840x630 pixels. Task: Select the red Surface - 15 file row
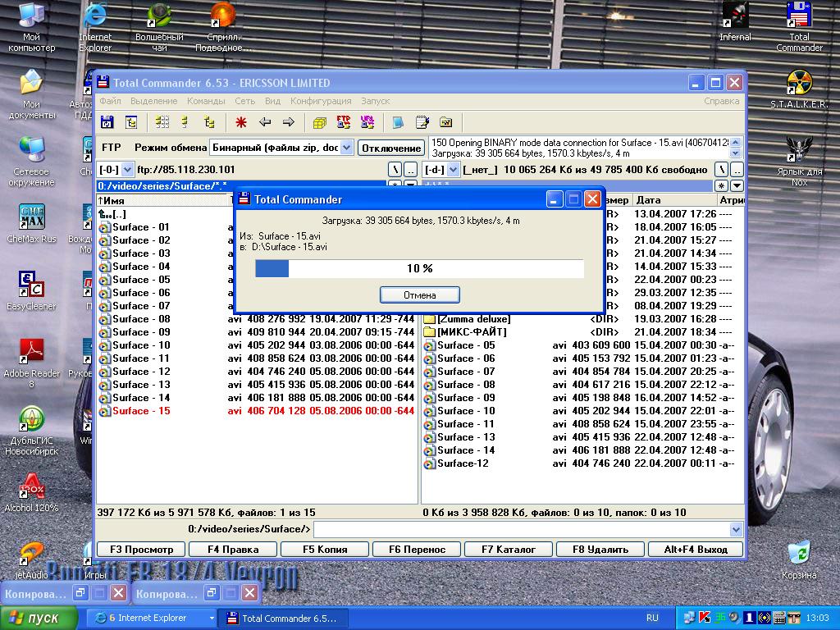(x=257, y=411)
